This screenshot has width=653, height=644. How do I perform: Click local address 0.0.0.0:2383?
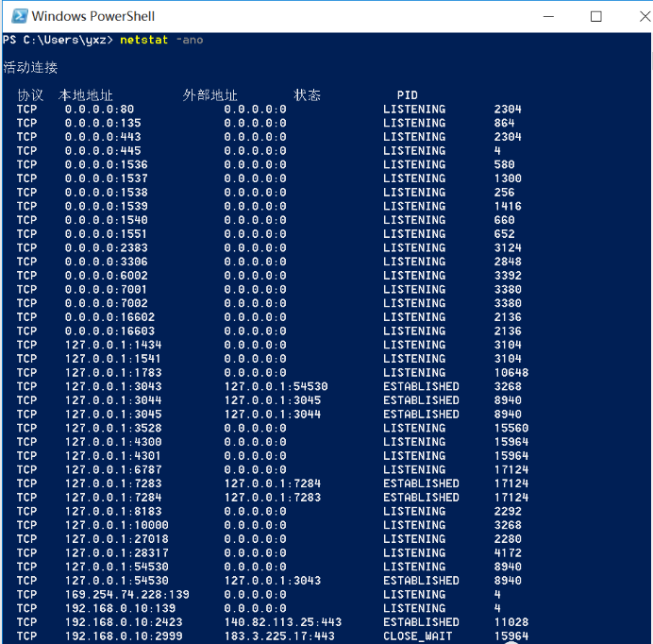[x=107, y=248]
